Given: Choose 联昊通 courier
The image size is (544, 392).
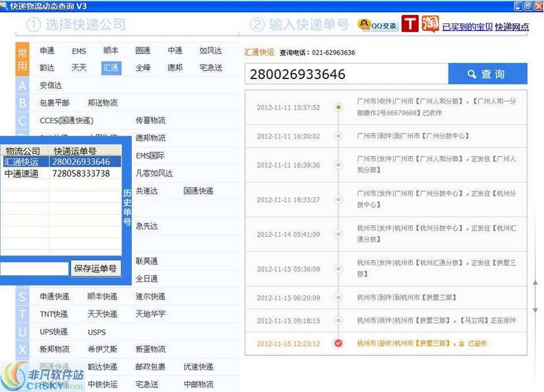Looking at the screenshot, I should pyautogui.click(x=147, y=262).
